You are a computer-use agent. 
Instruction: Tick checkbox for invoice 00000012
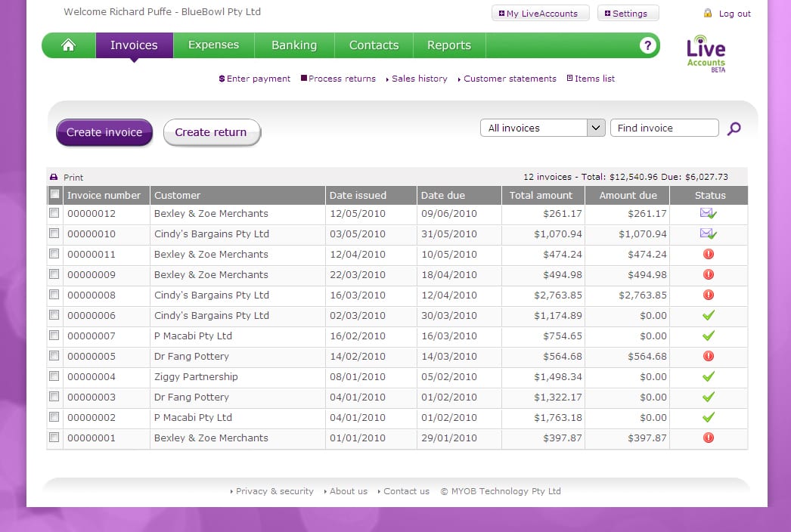[x=54, y=213]
